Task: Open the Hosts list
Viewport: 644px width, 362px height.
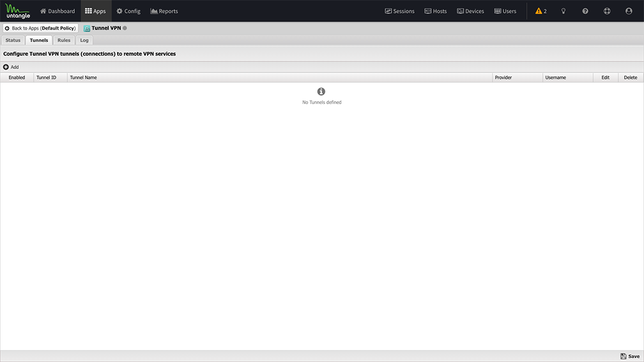Action: (x=436, y=11)
